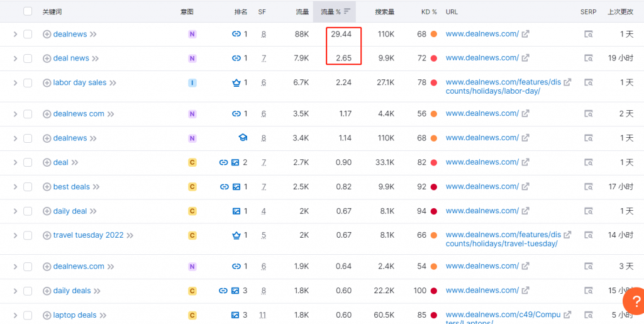The image size is (644, 324).
Task: Expand the labor day sales row
Action: pos(15,83)
